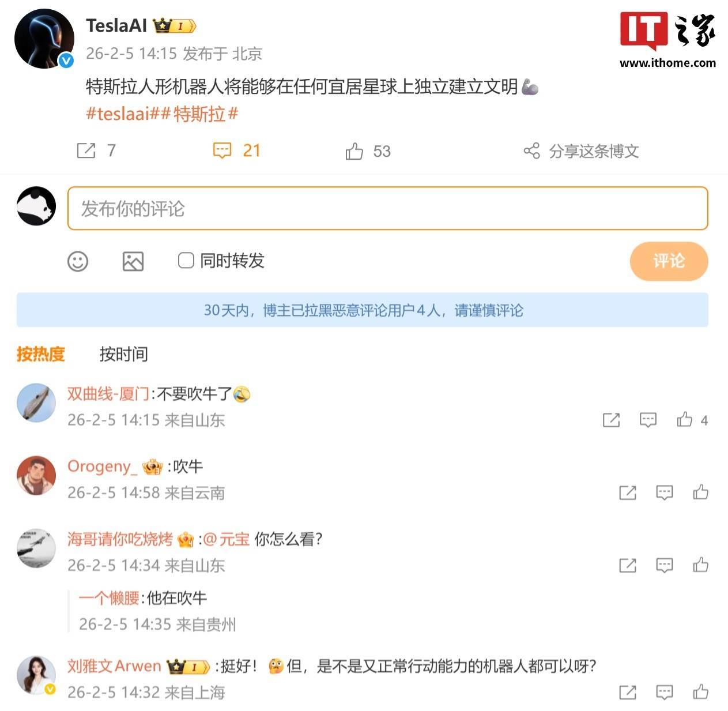Open TeslaAI profile avatar
The width and height of the screenshot is (728, 711).
click(44, 39)
